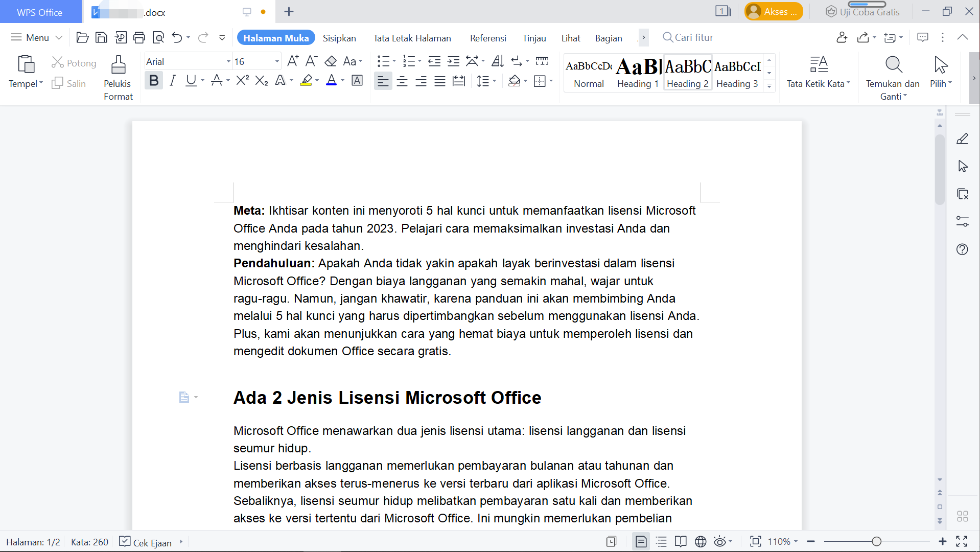980x552 pixels.
Task: Open Tata Ketik Kata tool
Action: [819, 72]
